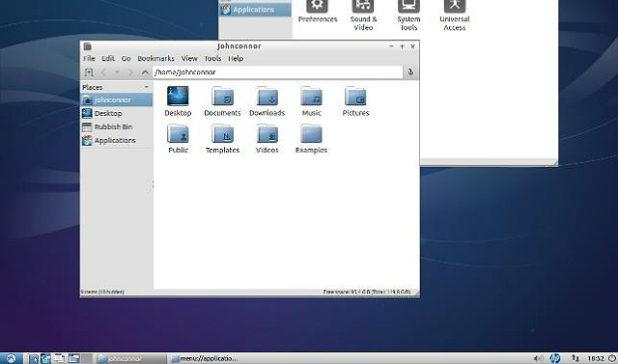
Task: Click the minimize all windows taskbar icon
Action: point(59,358)
